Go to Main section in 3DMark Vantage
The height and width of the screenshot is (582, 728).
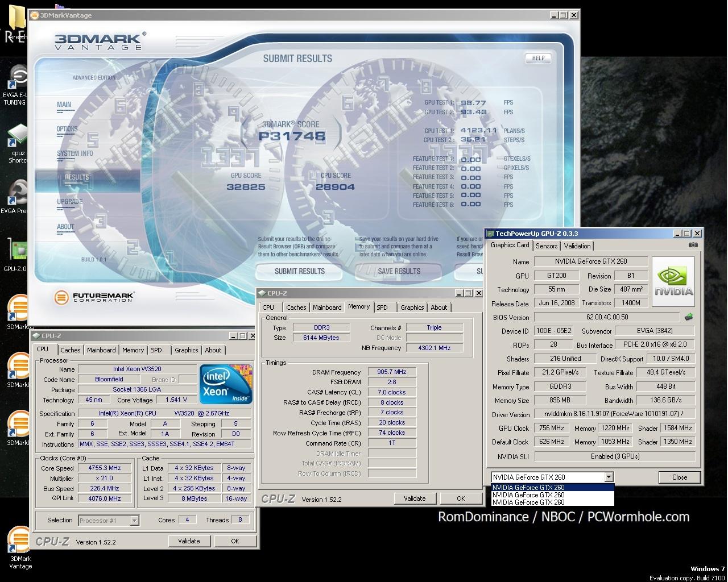click(x=64, y=105)
